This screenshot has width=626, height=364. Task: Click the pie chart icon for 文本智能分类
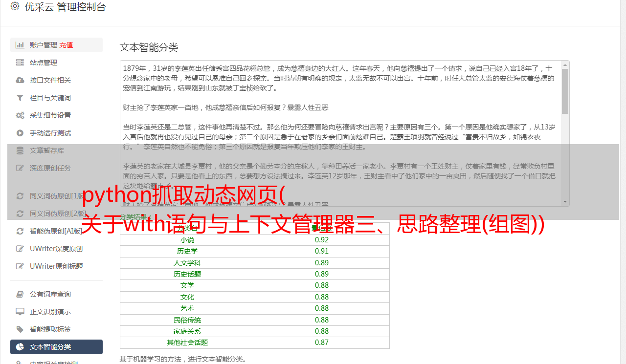[x=20, y=347]
